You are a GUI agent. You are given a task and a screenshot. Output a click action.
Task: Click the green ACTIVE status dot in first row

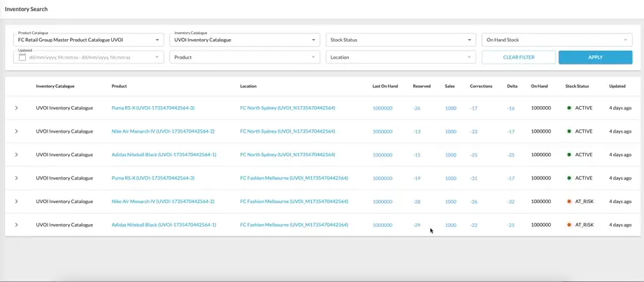pos(569,108)
